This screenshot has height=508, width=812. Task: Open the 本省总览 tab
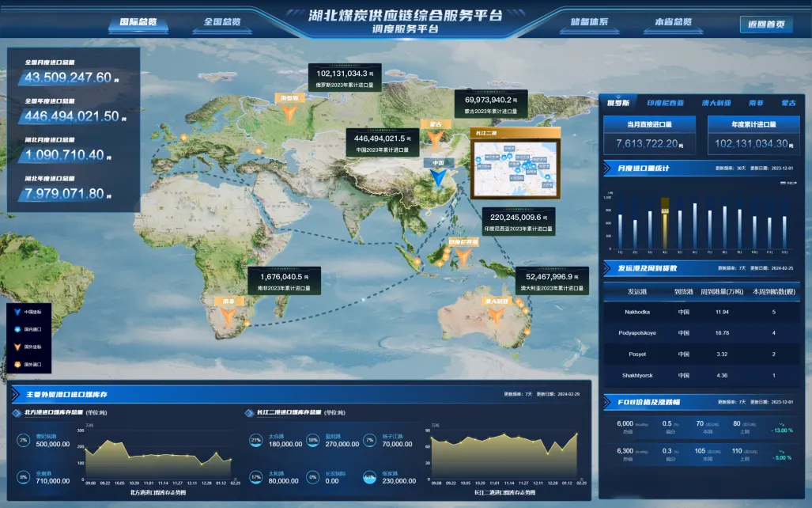673,22
